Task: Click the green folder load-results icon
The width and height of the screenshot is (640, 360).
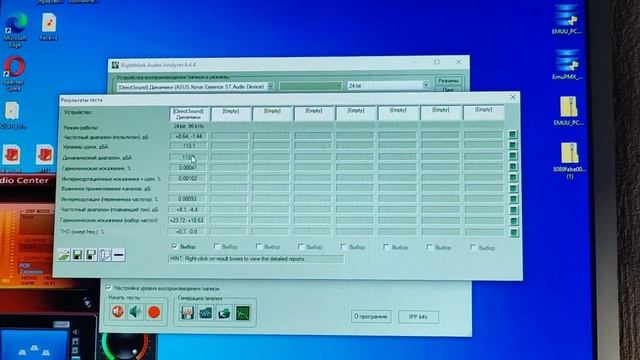Action: (x=64, y=255)
